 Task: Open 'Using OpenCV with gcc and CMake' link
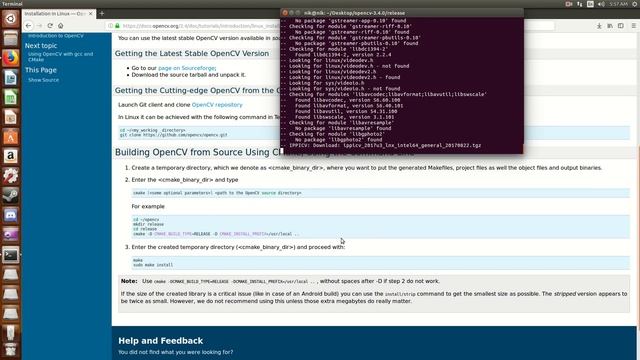(x=60, y=57)
